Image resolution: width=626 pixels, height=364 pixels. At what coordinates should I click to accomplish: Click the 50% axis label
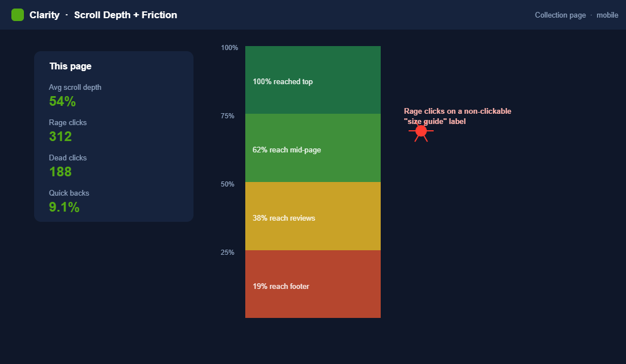coord(228,184)
